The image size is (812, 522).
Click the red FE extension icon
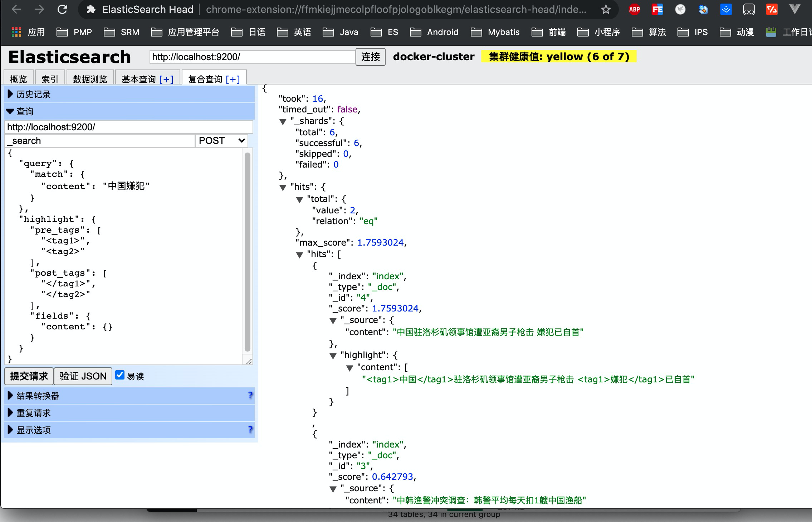[x=657, y=9]
